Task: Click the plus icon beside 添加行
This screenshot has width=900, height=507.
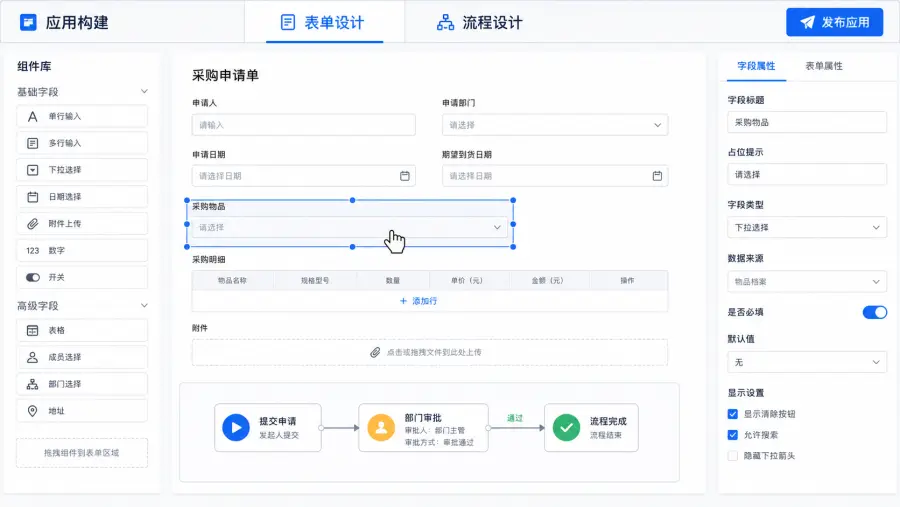Action: [x=403, y=301]
